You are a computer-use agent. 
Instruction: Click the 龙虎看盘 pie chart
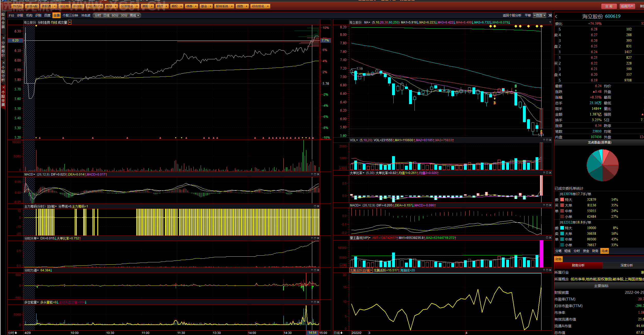point(603,165)
